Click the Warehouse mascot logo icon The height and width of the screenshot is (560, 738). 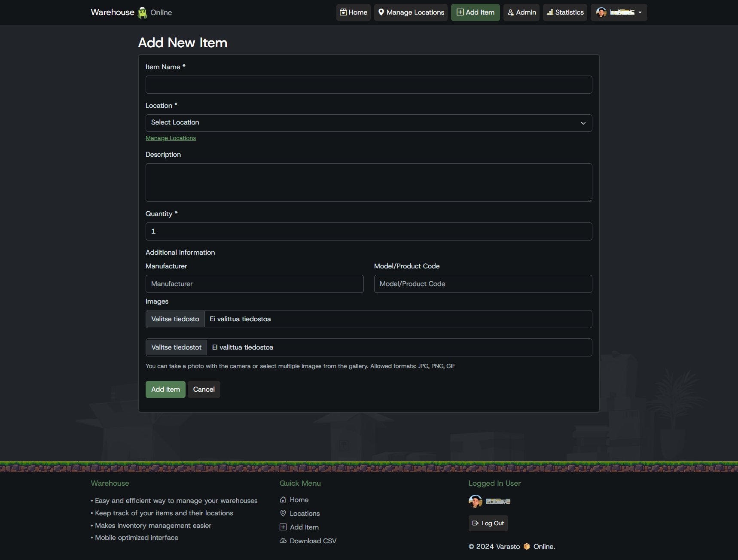tap(142, 12)
